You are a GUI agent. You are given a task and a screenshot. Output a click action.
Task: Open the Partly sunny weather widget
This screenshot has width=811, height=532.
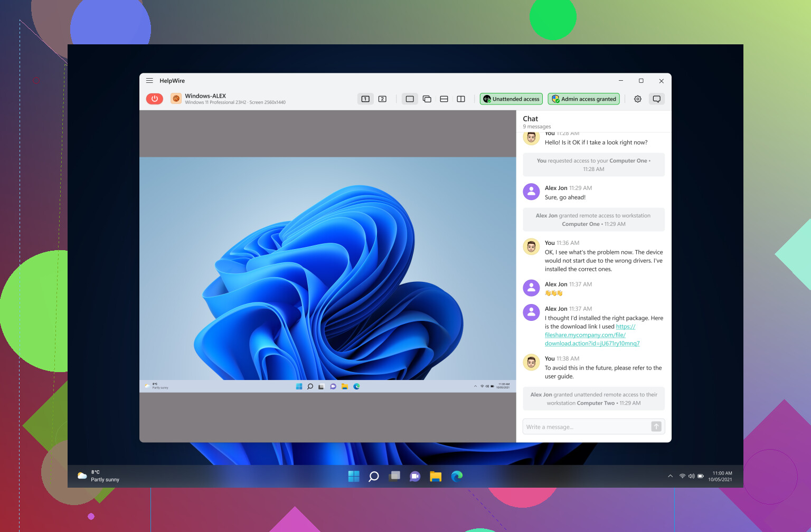coord(99,476)
